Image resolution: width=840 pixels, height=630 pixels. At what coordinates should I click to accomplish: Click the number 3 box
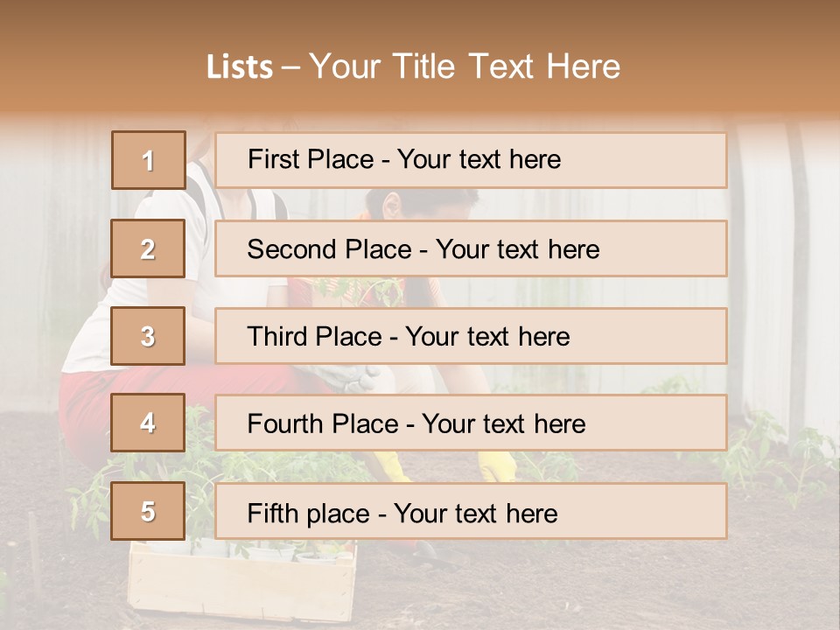click(148, 336)
